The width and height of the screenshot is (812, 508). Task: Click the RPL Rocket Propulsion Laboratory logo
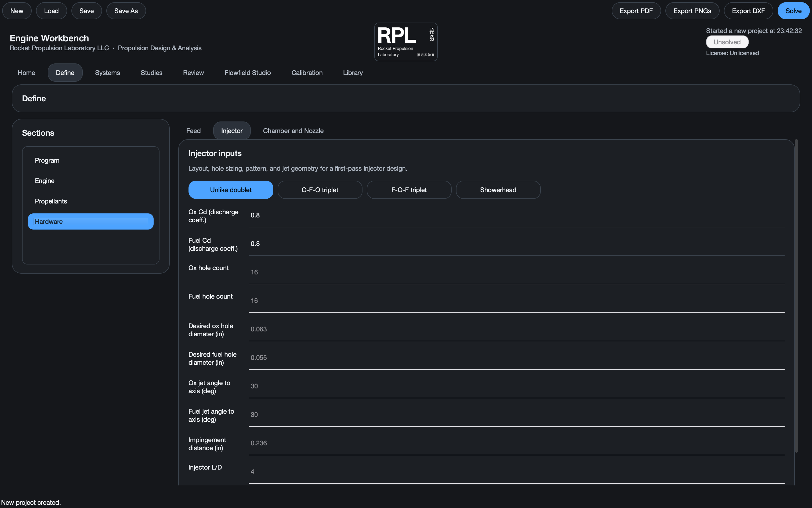coord(406,42)
